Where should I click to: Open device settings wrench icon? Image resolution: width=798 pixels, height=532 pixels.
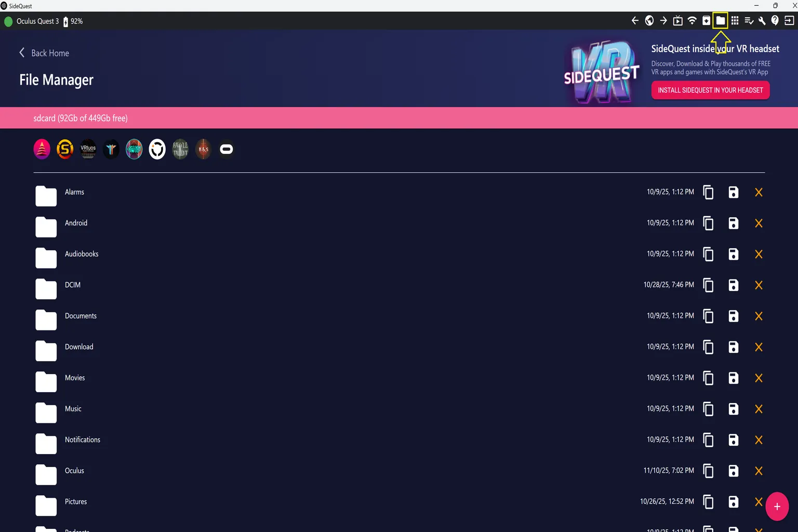tap(762, 21)
